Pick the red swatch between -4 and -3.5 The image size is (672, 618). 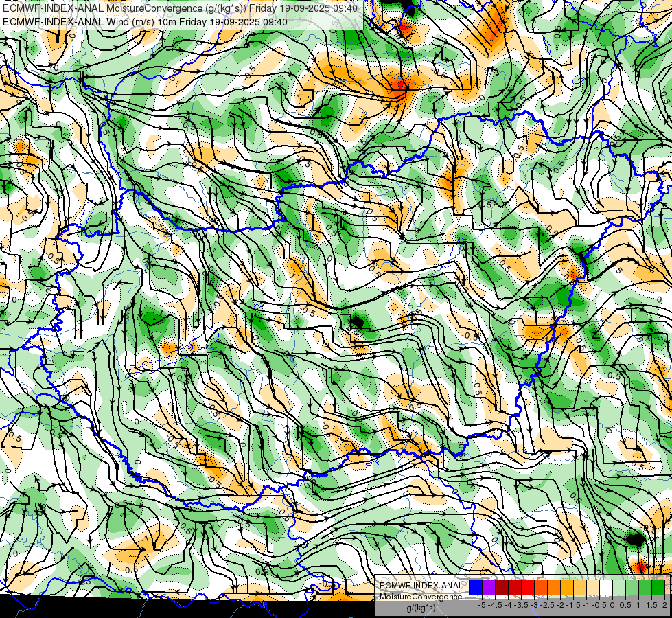pos(515,587)
